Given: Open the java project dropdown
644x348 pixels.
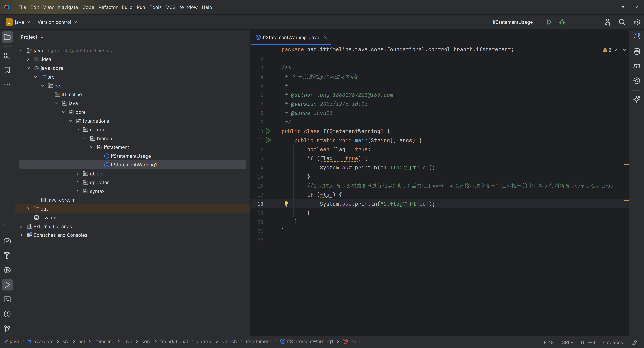Looking at the screenshot, I should tap(18, 22).
